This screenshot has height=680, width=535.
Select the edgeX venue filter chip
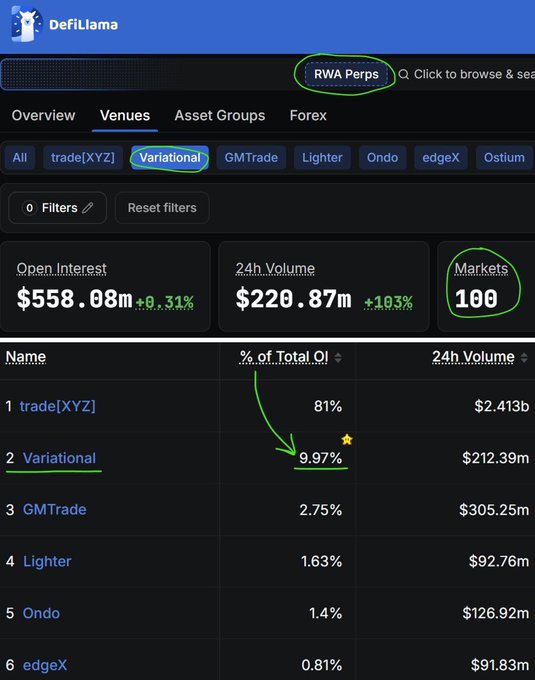[440, 157]
